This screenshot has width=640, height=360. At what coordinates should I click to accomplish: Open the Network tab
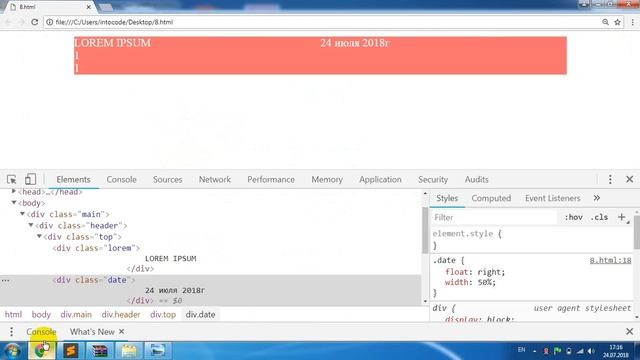(x=215, y=179)
